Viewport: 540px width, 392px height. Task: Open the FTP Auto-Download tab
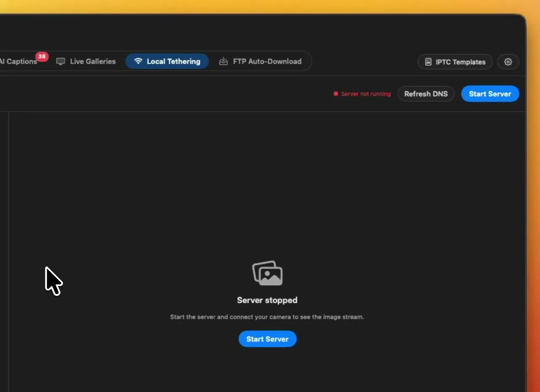coord(260,61)
